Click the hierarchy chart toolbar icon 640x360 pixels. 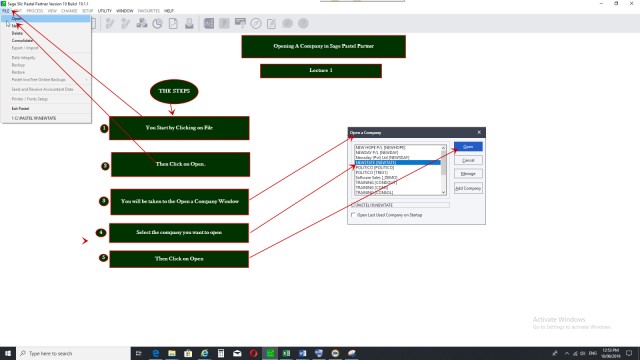[142, 23]
